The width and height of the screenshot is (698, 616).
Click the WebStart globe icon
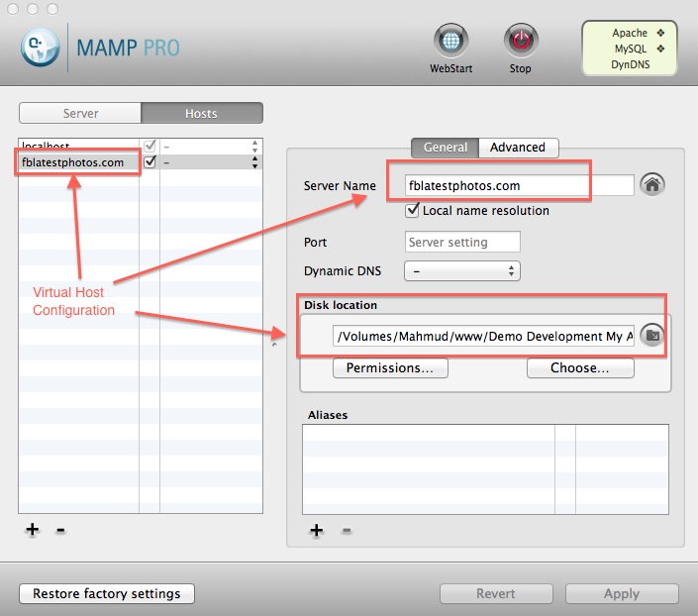450,41
